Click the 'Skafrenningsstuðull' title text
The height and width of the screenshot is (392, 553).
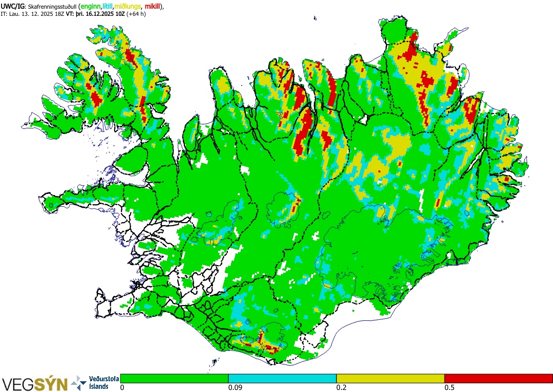pyautogui.click(x=52, y=6)
